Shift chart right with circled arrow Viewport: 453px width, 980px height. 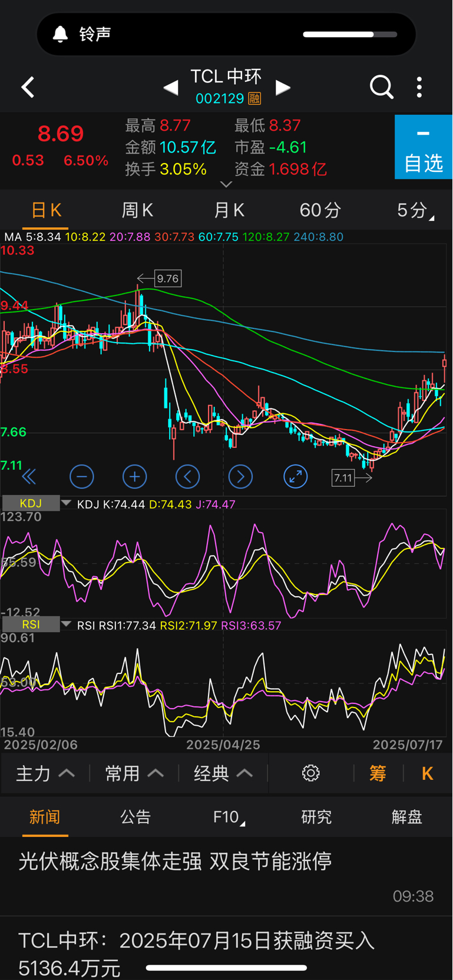(240, 477)
